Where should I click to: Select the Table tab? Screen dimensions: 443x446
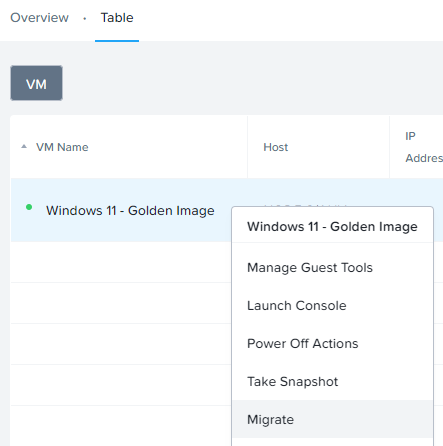pos(117,18)
